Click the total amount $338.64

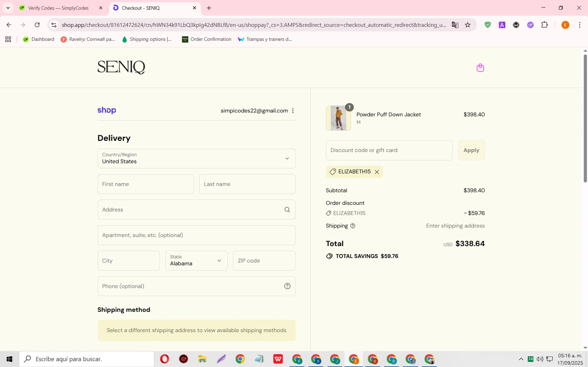pos(470,244)
